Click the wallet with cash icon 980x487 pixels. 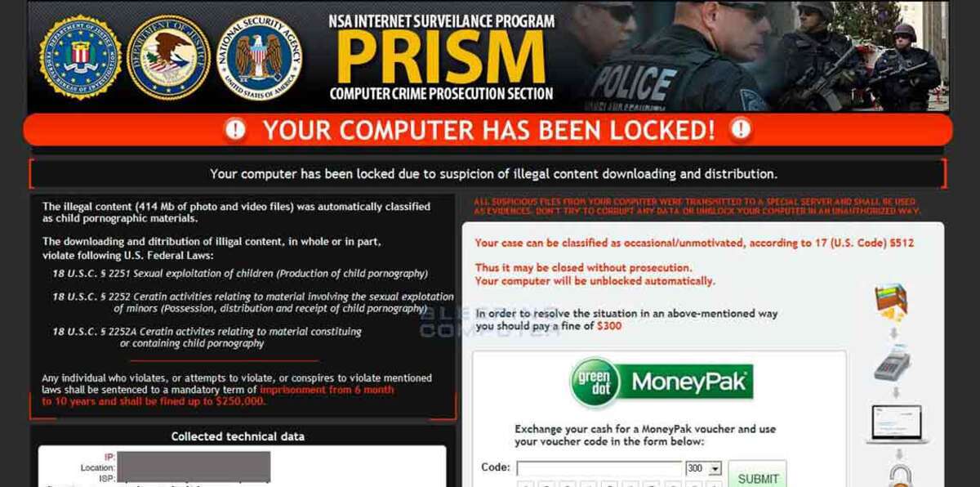coord(891,302)
